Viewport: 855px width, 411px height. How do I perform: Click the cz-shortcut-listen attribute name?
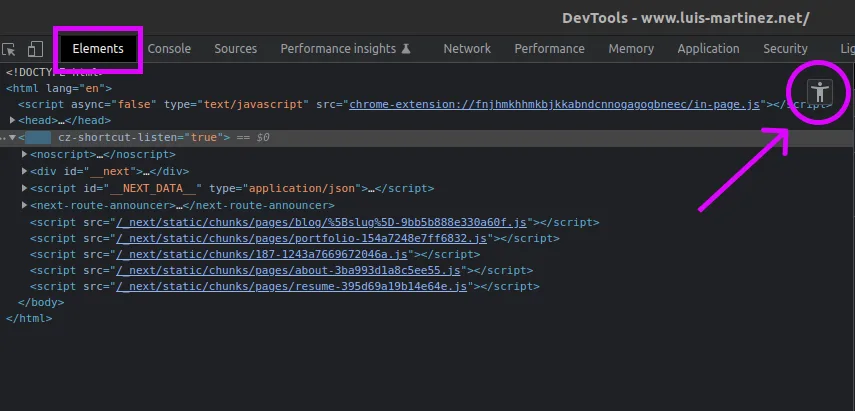pos(118,137)
